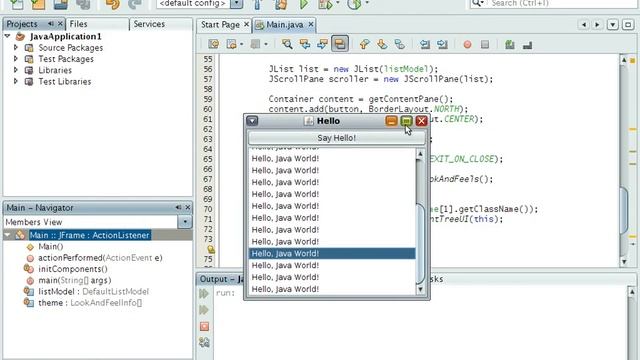640x360 pixels.
Task: Click the Uncomment code icon
Action: pyautogui.click(x=527, y=45)
